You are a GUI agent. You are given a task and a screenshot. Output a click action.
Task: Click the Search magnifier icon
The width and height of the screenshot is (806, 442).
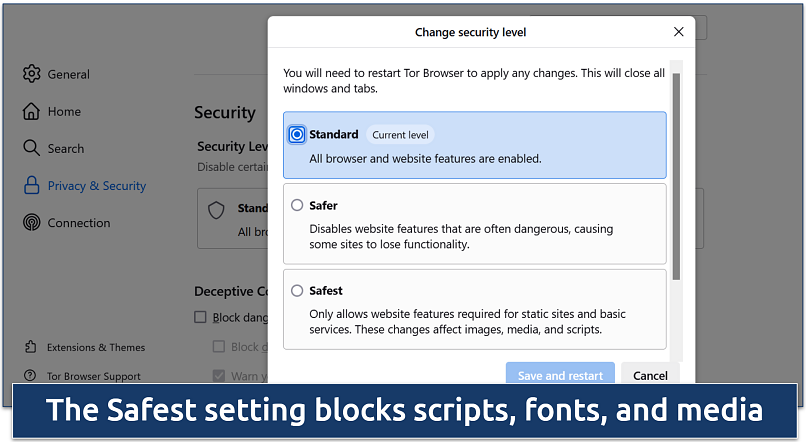(x=31, y=148)
